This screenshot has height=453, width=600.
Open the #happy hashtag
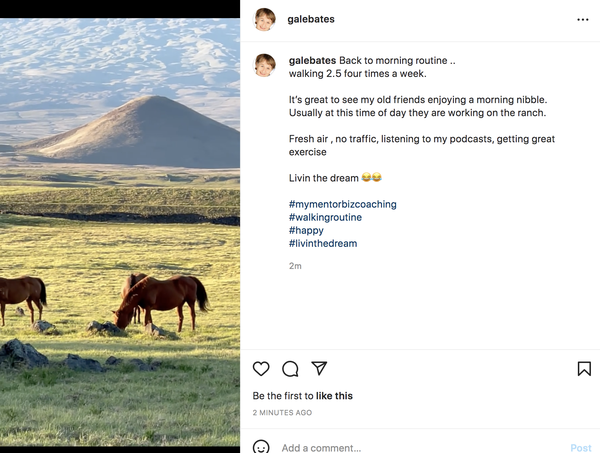coord(306,230)
